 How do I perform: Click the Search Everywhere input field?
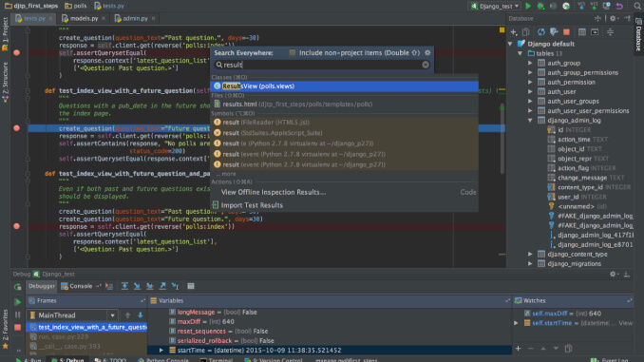click(322, 65)
